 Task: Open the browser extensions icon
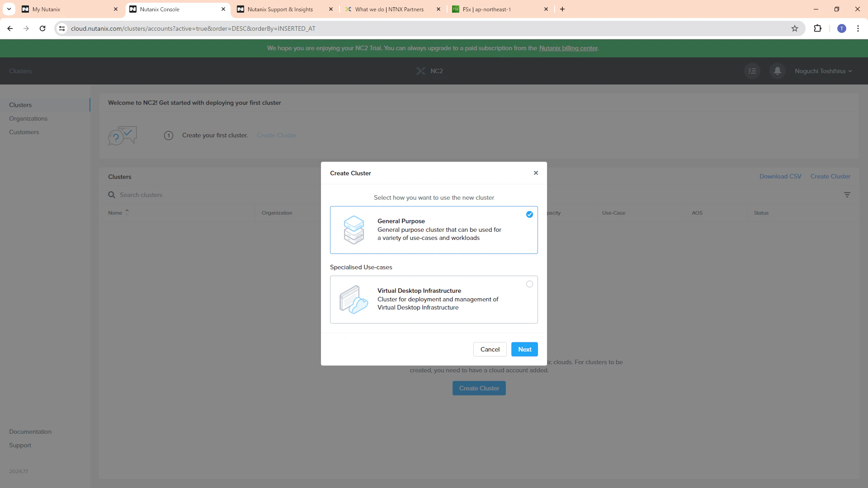coord(817,28)
